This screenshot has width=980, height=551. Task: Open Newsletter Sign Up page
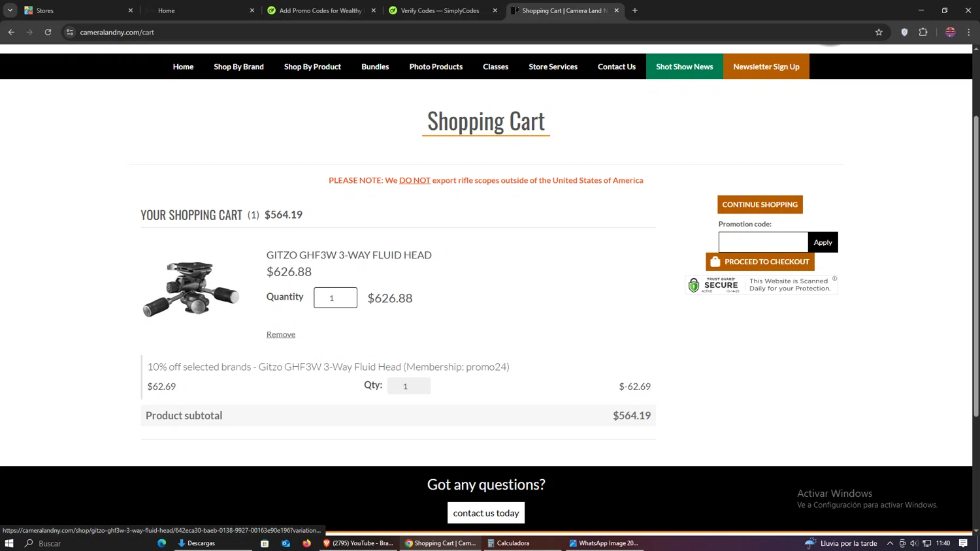766,67
